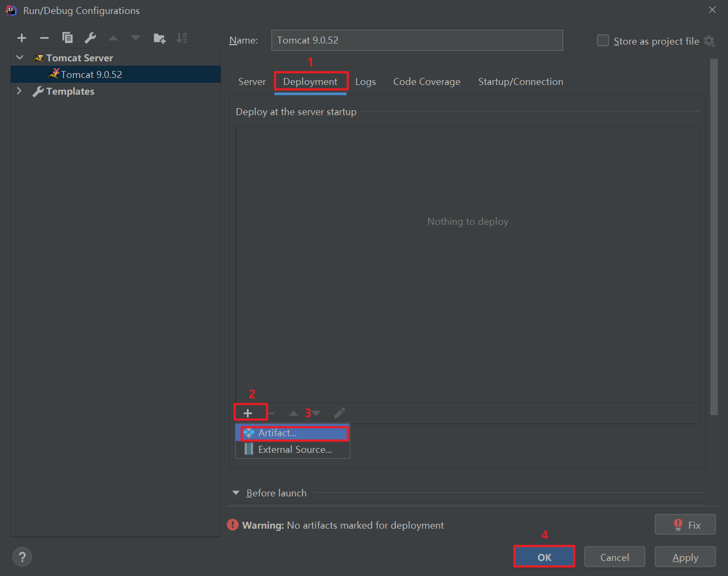Viewport: 728px width, 576px height.
Task: Click the Name input field
Action: pyautogui.click(x=417, y=40)
